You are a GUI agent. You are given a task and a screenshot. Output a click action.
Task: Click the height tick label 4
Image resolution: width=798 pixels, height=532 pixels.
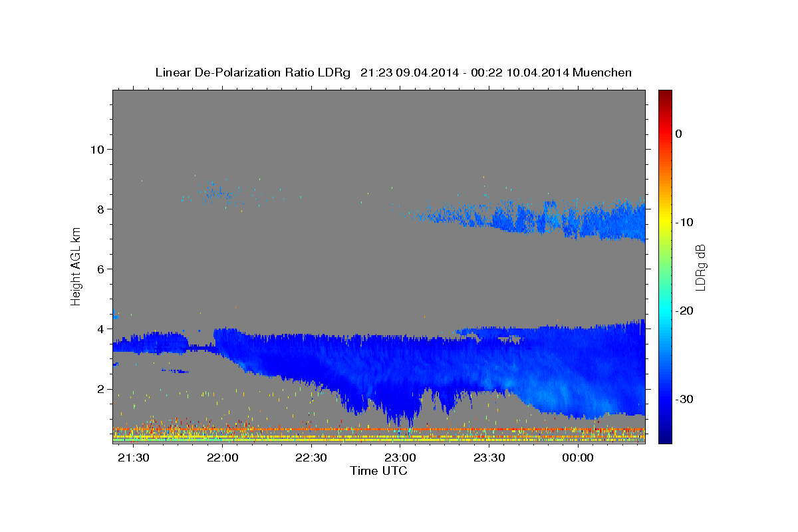[x=100, y=329]
